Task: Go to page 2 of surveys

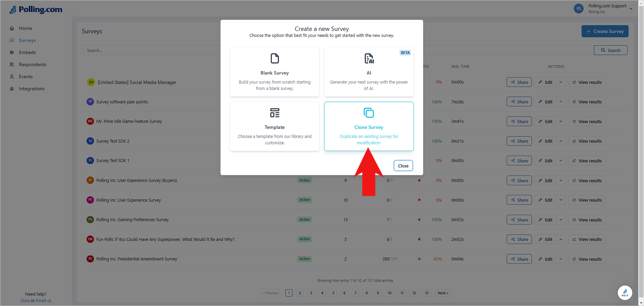Action: 300,293
